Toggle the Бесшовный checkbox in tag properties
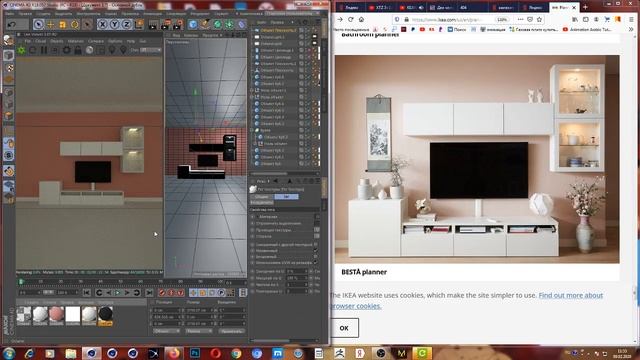640x360 pixels. [316, 257]
